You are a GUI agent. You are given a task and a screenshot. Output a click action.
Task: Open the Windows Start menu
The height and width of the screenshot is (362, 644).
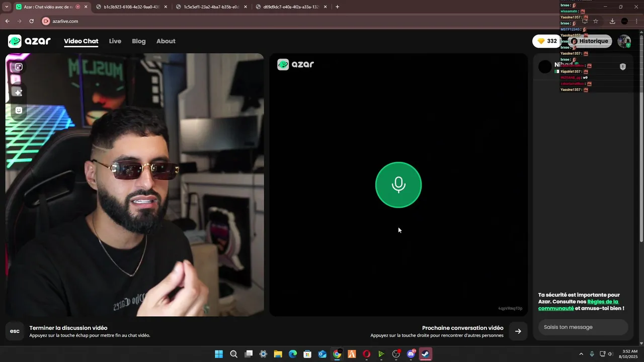[219, 354]
